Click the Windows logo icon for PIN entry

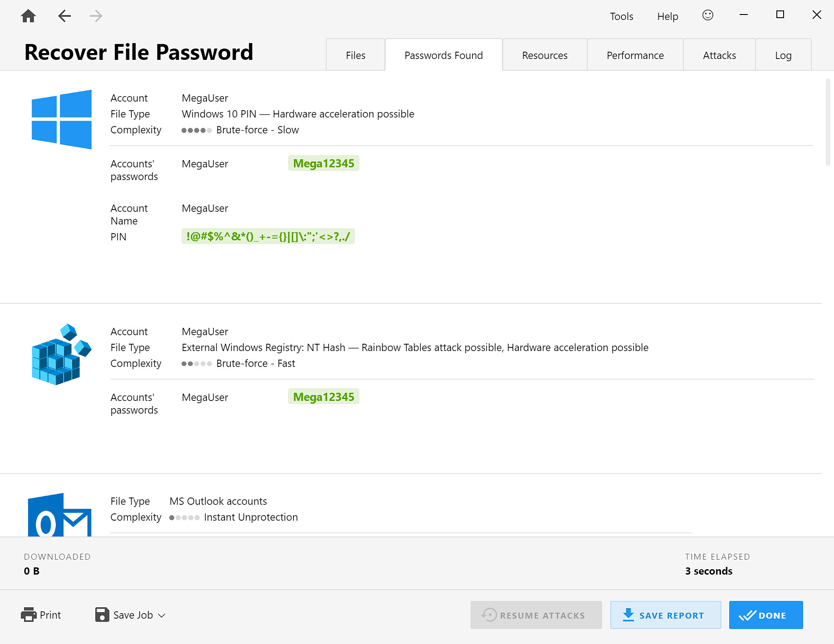coord(61,119)
